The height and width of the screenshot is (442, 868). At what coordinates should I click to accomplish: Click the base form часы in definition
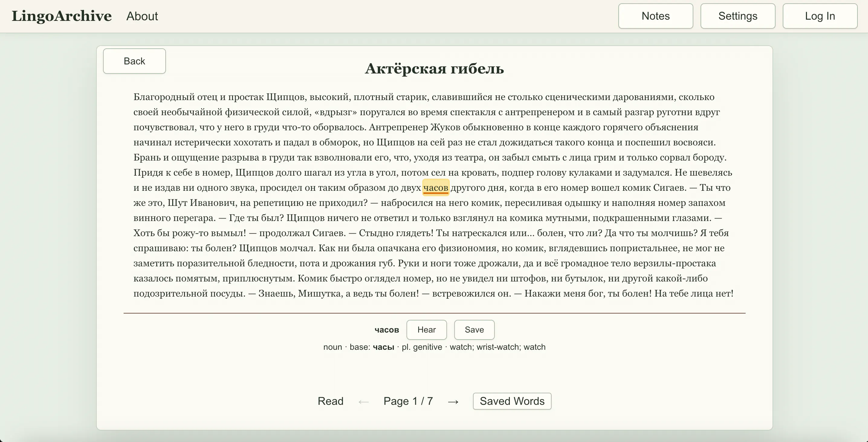pos(383,347)
